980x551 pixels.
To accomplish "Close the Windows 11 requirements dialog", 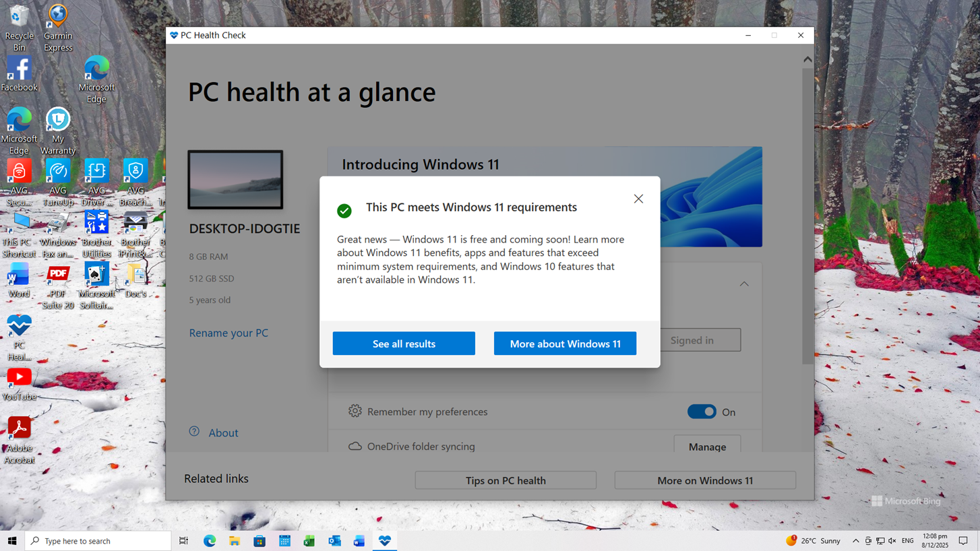I will 638,199.
